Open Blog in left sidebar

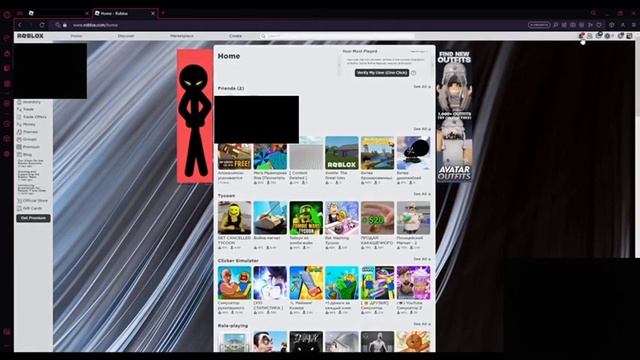tap(27, 155)
